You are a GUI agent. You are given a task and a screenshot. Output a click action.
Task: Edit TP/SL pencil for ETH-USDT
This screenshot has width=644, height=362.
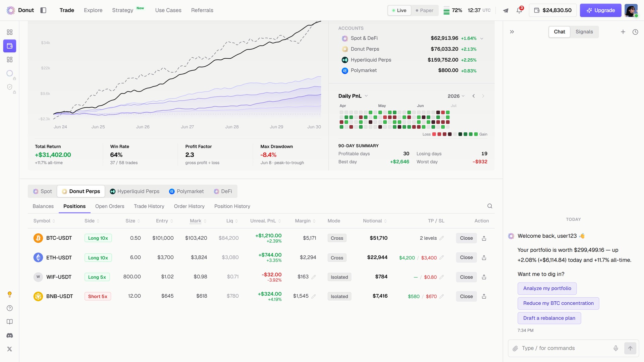point(442,257)
